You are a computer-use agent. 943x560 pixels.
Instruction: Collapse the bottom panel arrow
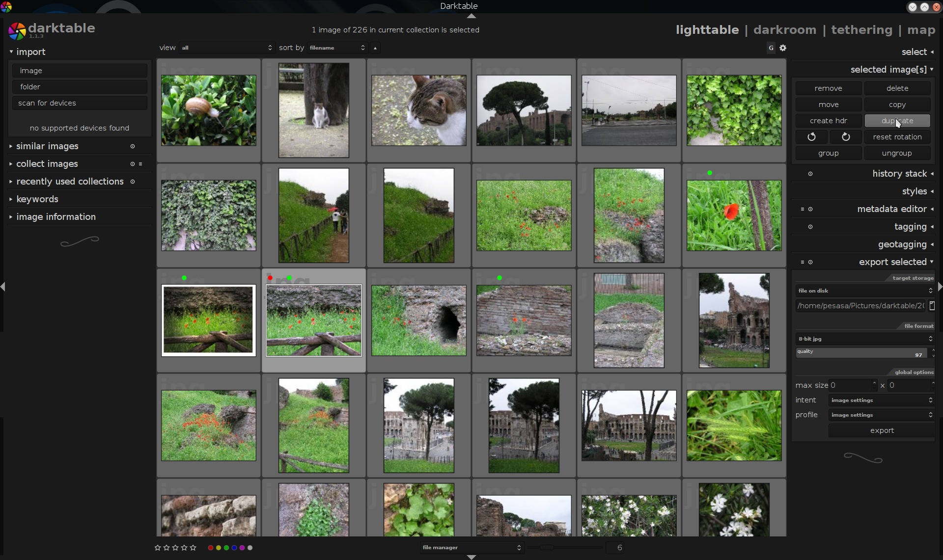(x=471, y=557)
